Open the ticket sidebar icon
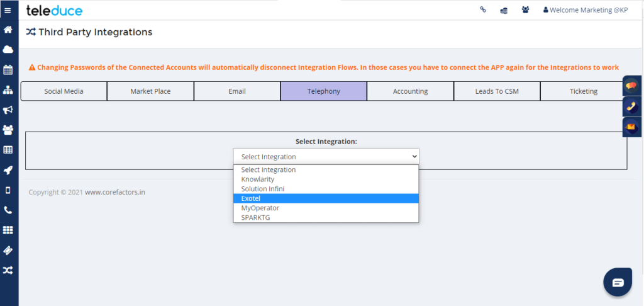 pyautogui.click(x=8, y=250)
